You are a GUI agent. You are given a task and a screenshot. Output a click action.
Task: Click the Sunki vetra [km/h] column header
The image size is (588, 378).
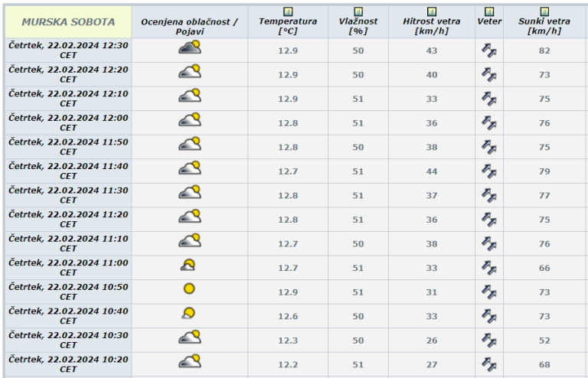click(544, 26)
